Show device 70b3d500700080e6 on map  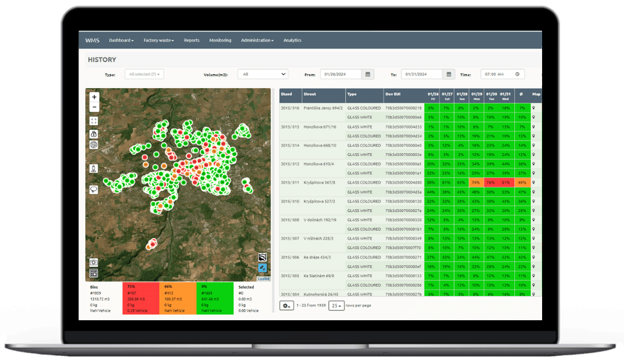point(533,117)
